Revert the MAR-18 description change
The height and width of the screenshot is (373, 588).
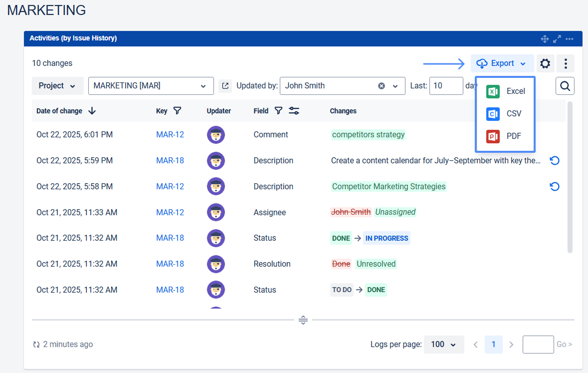coord(554,161)
